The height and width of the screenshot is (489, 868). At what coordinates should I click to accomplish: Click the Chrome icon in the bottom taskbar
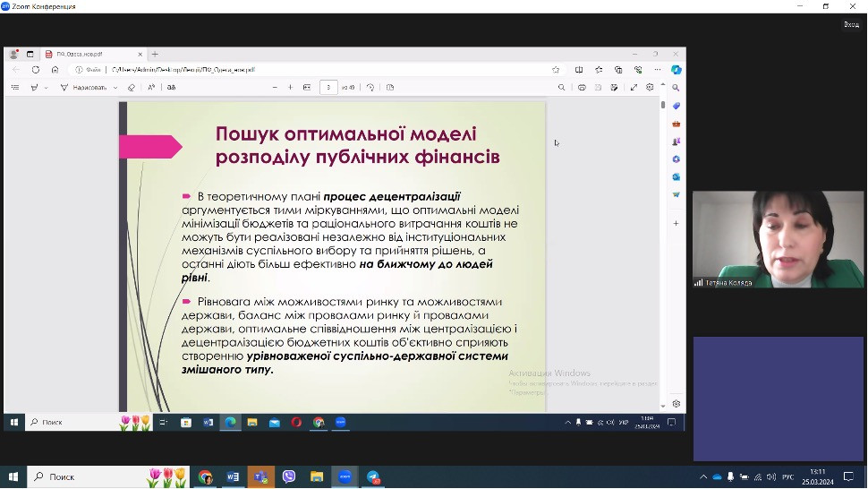point(205,477)
